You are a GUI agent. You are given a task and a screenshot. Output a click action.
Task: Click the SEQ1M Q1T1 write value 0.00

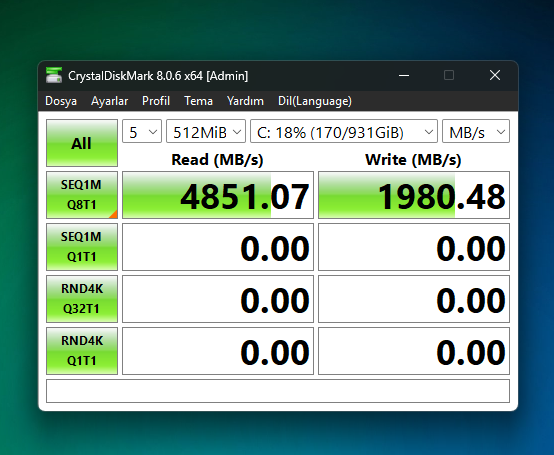pos(414,247)
